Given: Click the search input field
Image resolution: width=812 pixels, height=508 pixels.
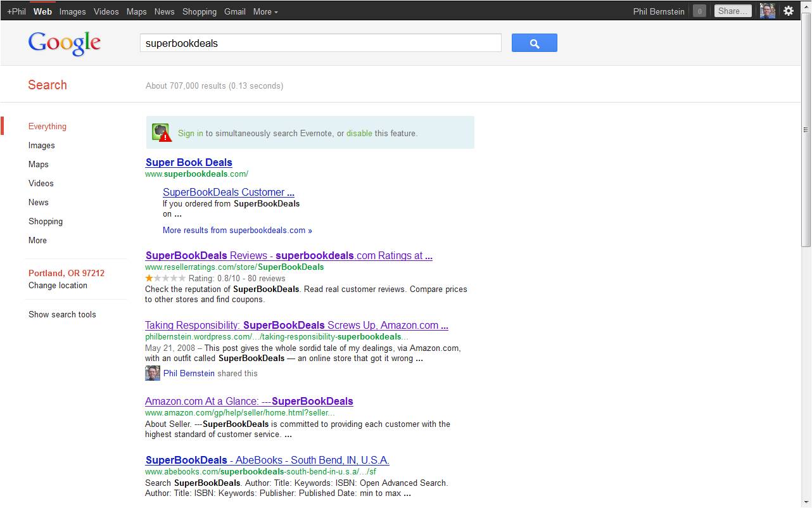Looking at the screenshot, I should [320, 43].
